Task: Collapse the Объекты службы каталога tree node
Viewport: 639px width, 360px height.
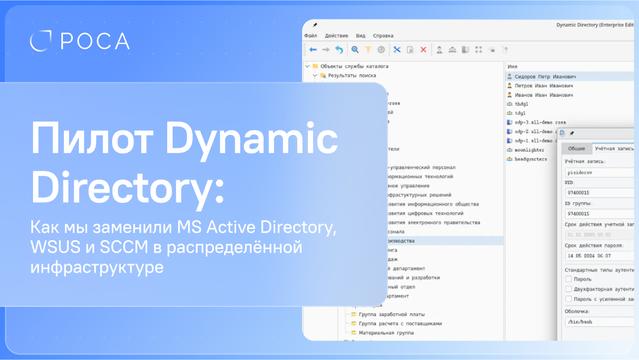Action: click(x=307, y=66)
